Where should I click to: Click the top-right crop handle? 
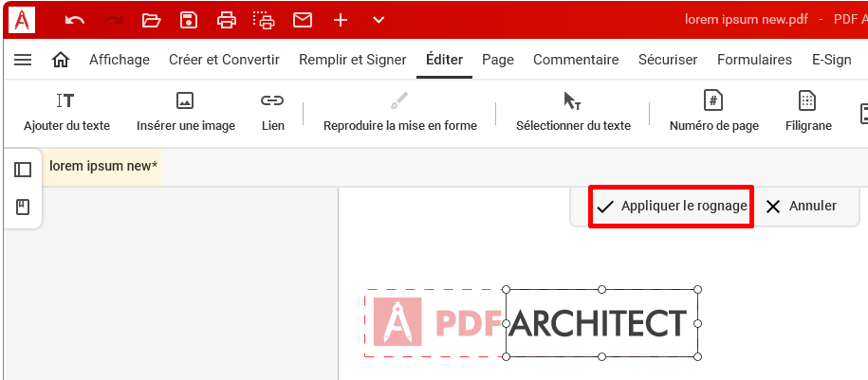click(697, 289)
